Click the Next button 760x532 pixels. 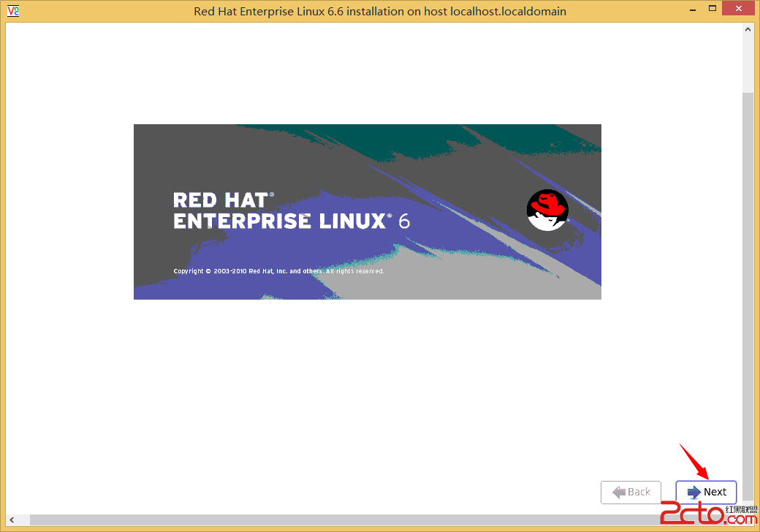(706, 493)
